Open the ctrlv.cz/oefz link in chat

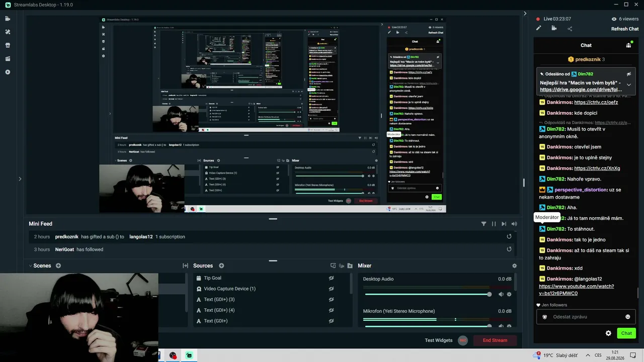pyautogui.click(x=596, y=102)
